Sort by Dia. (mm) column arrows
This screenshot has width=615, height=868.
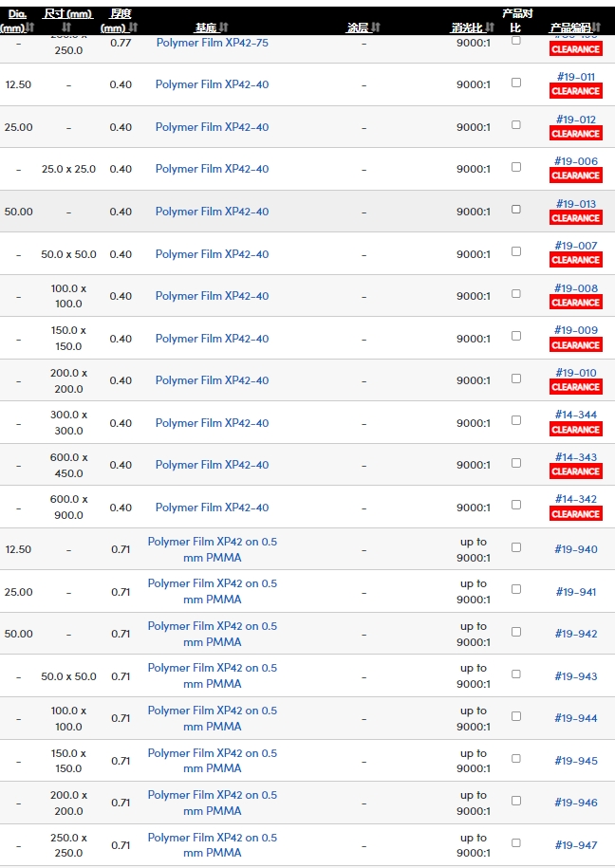pos(30,28)
